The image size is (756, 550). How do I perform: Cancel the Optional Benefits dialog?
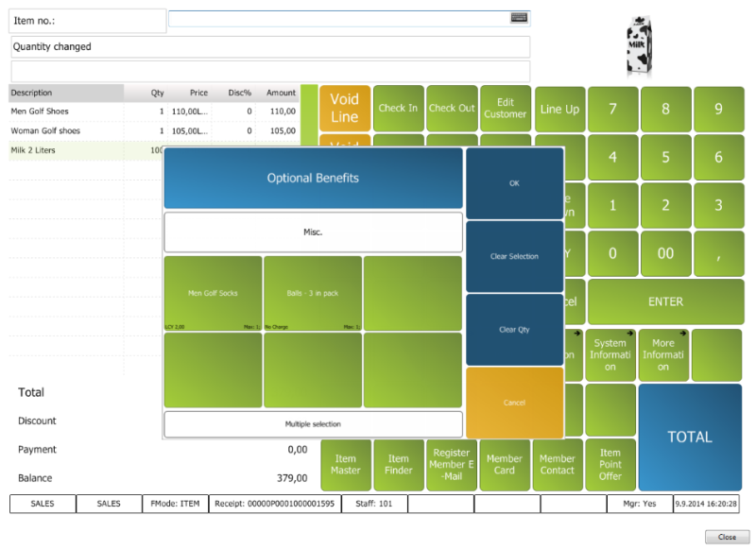point(514,401)
